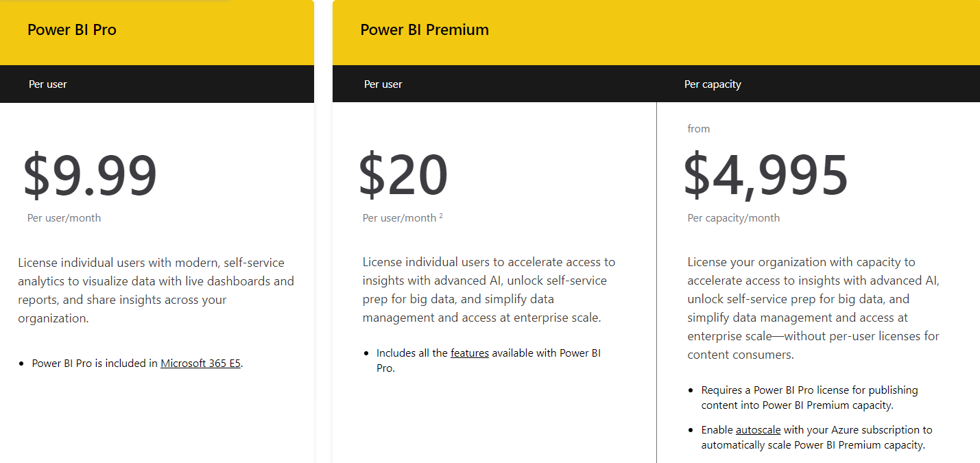Click the Power BI Pro header

click(x=73, y=29)
